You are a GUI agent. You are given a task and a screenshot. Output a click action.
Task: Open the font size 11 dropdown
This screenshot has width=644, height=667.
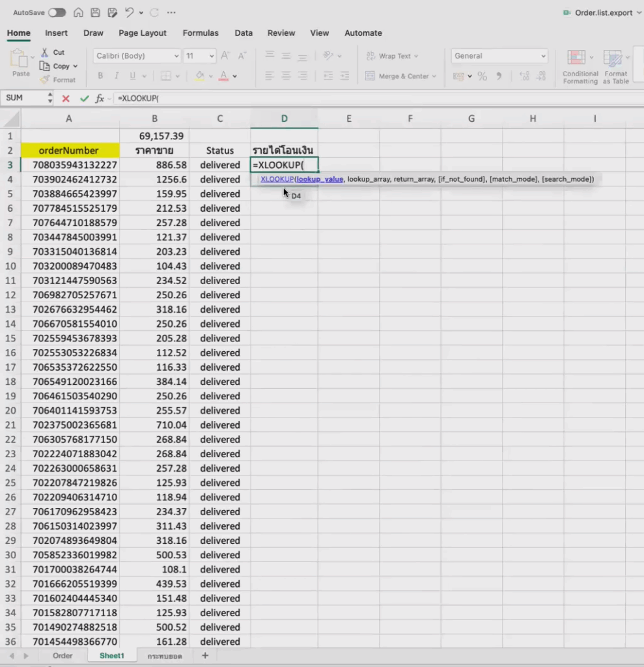199,56
